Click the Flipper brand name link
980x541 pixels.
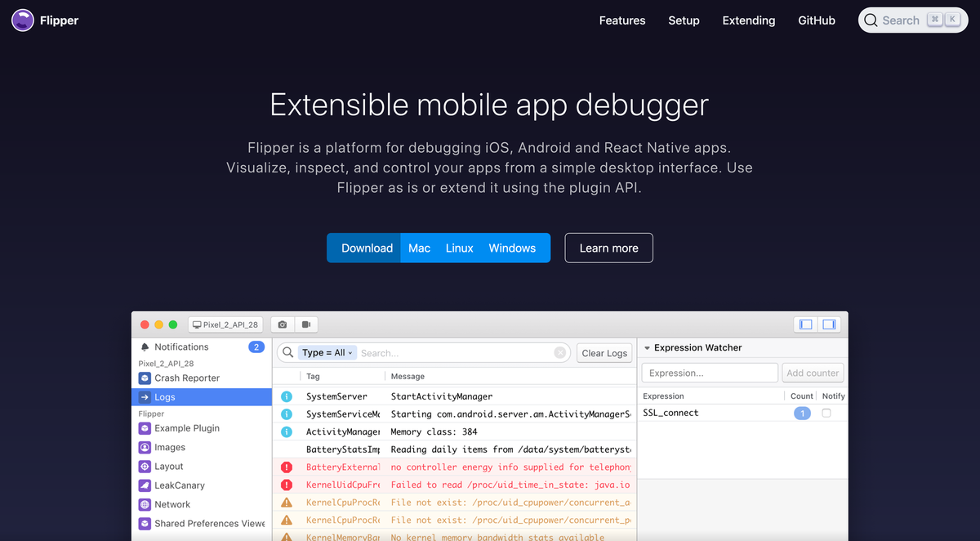[x=59, y=20]
